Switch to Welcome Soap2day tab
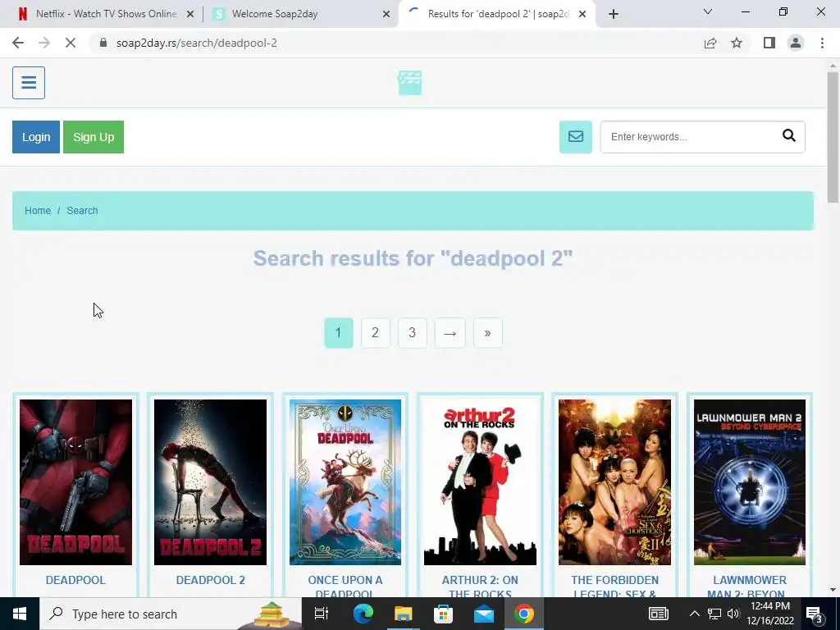 point(300,14)
